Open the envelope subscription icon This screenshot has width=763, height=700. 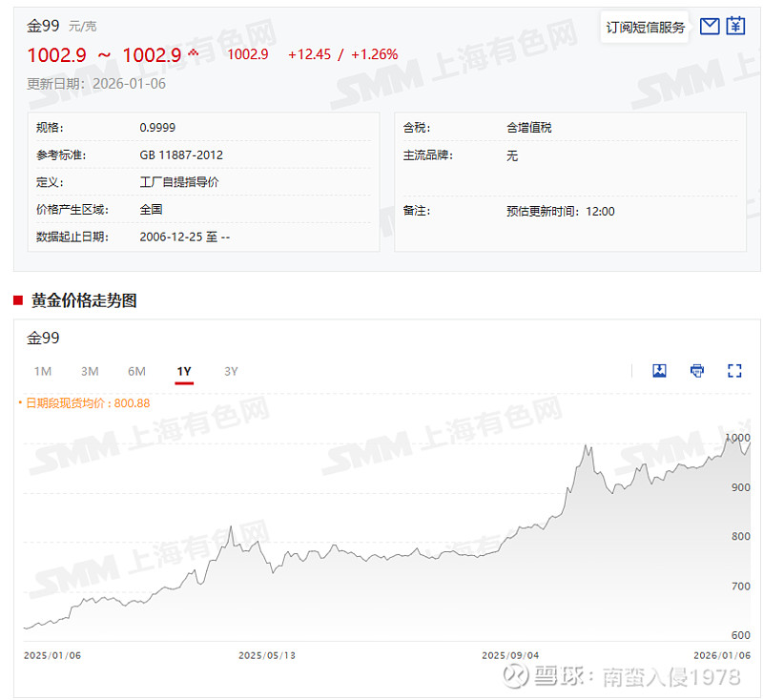click(x=709, y=26)
